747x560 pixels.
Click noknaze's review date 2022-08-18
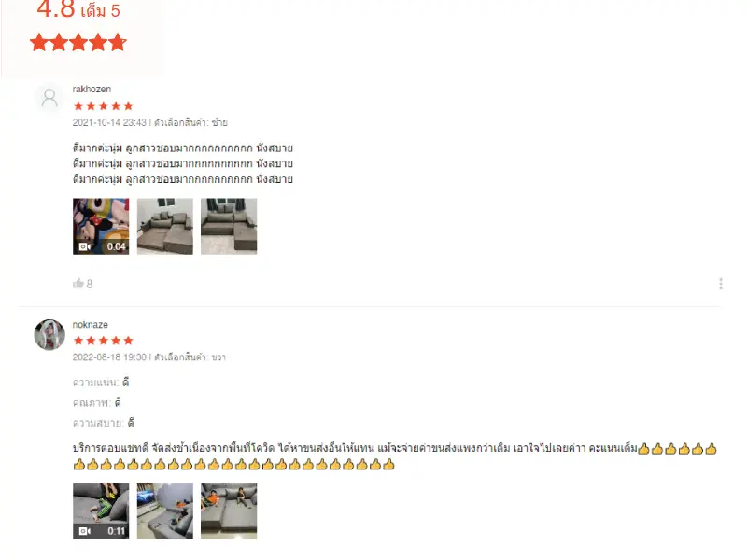[x=109, y=357]
